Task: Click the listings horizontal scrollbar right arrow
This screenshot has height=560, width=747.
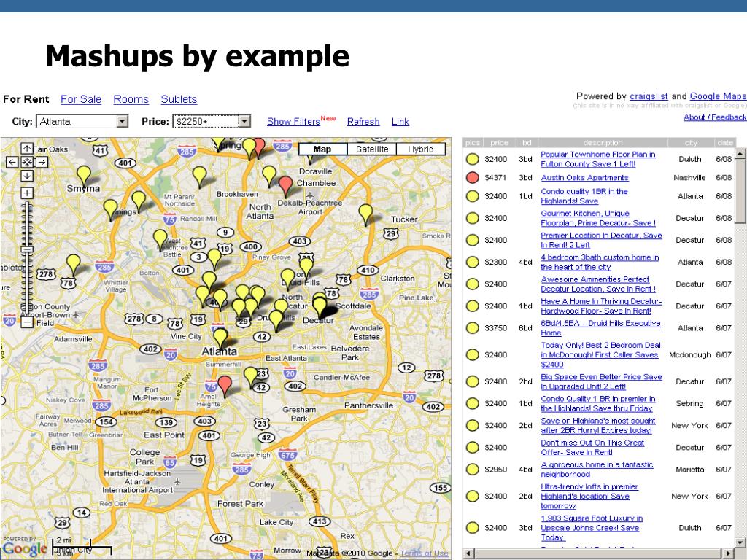Action: (729, 553)
